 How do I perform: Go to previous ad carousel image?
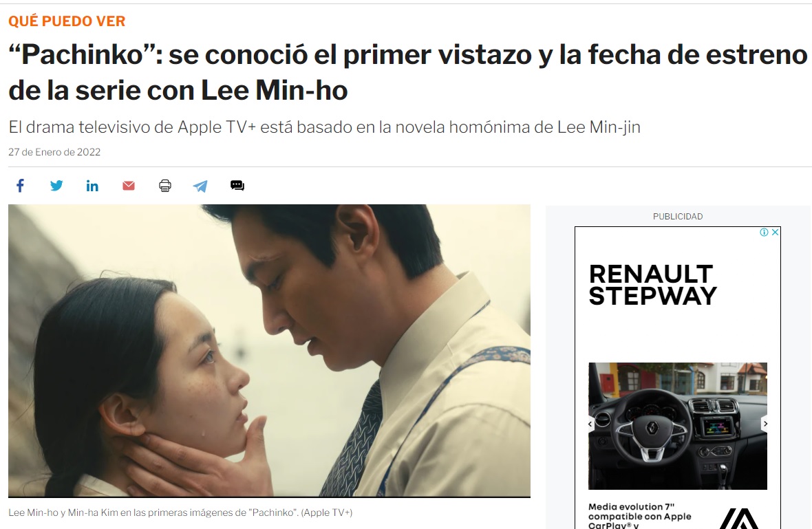(x=590, y=424)
